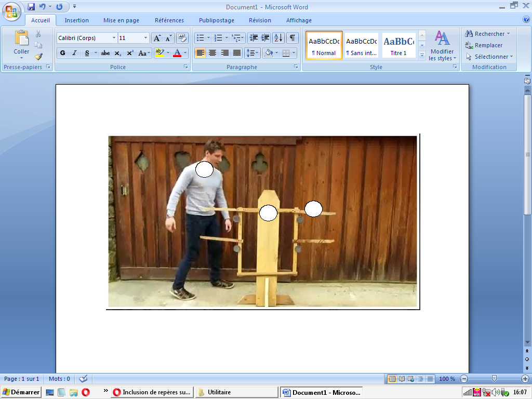This screenshot has width=532, height=399.
Task: Open Word help with question mark icon
Action: click(x=526, y=20)
